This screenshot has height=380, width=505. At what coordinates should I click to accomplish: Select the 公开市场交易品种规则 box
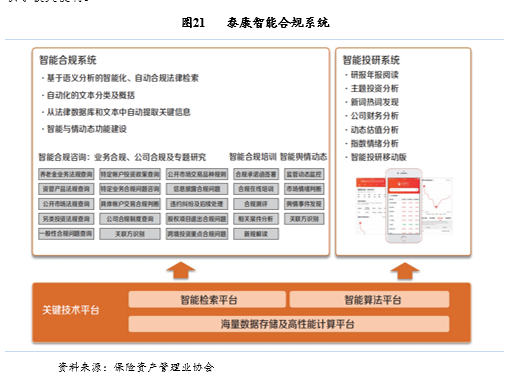[x=197, y=174]
